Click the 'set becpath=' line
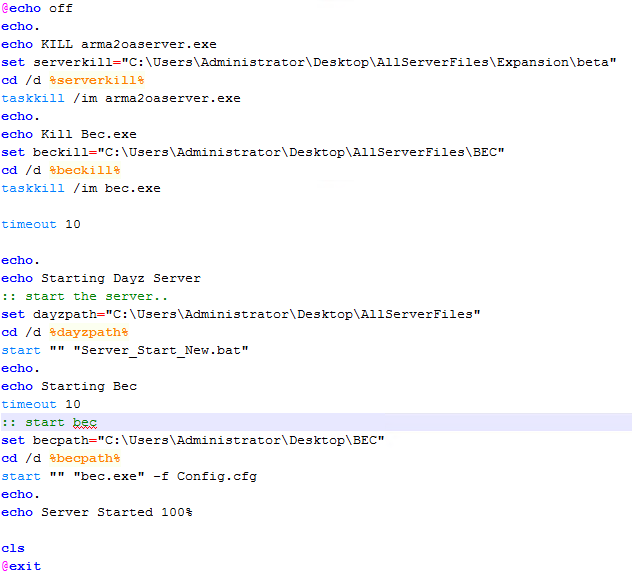 pos(193,440)
